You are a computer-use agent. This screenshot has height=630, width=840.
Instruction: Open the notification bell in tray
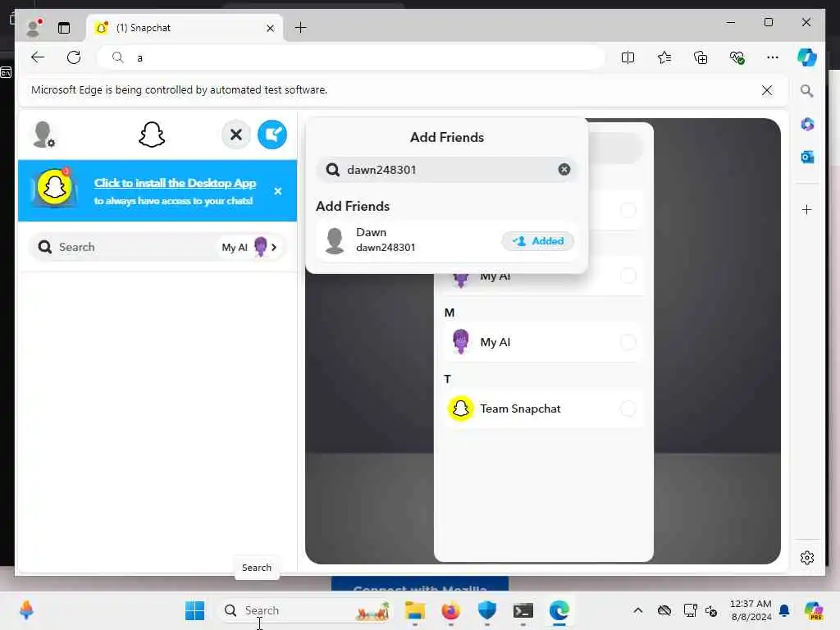coord(784,610)
